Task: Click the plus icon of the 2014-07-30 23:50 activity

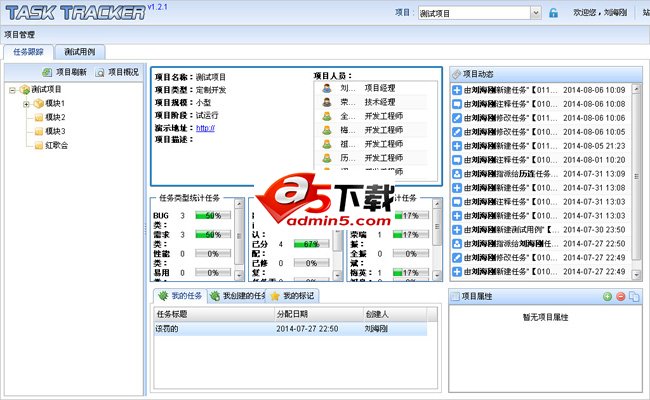Action: (x=457, y=230)
